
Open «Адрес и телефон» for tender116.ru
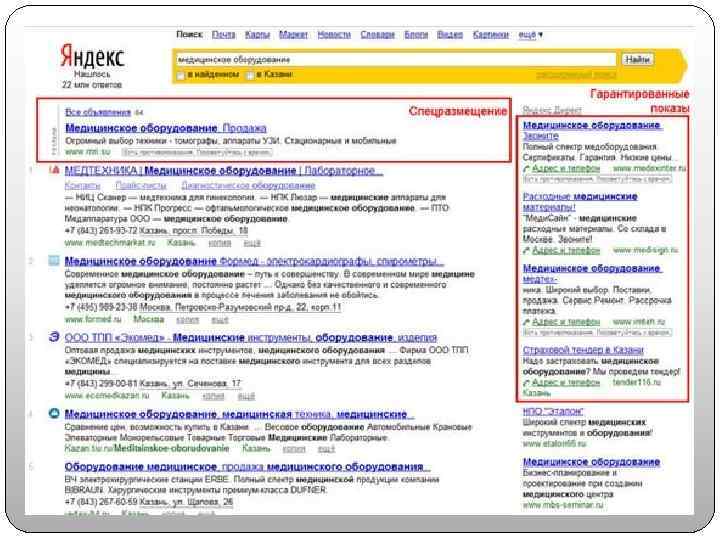566,382
